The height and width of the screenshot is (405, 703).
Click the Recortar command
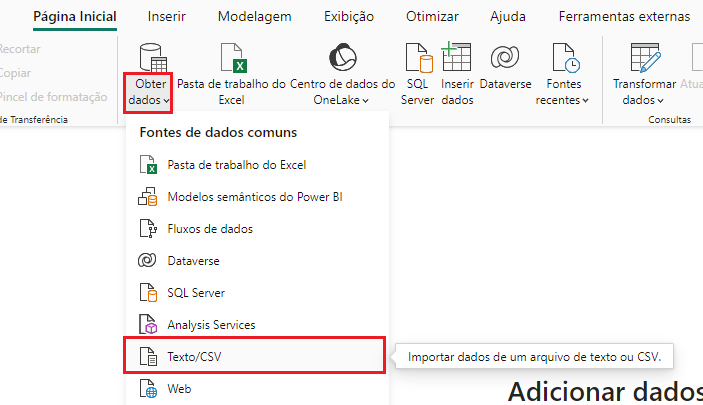pyautogui.click(x=20, y=49)
